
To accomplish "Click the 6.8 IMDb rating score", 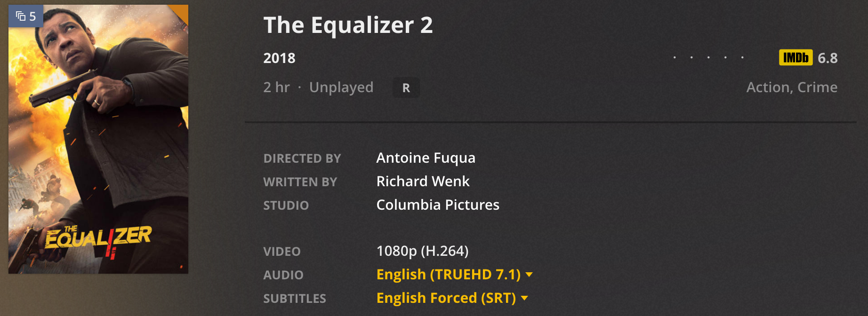I will point(828,58).
